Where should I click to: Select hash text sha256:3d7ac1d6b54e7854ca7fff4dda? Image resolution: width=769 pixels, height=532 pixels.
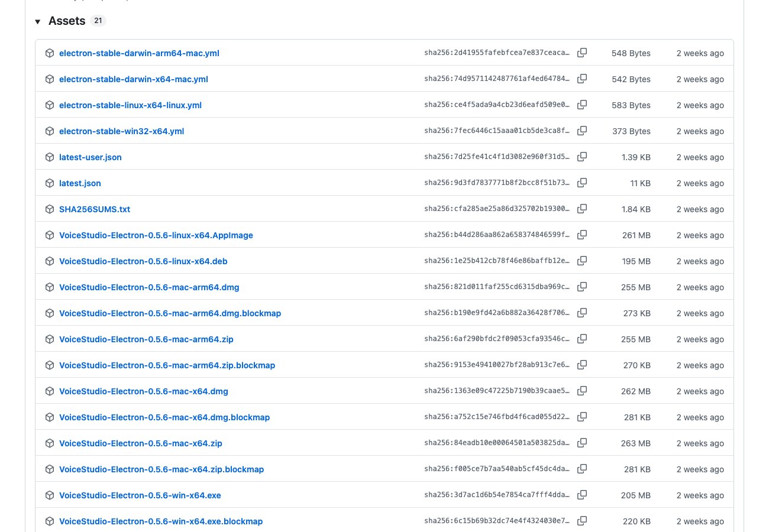pos(497,495)
